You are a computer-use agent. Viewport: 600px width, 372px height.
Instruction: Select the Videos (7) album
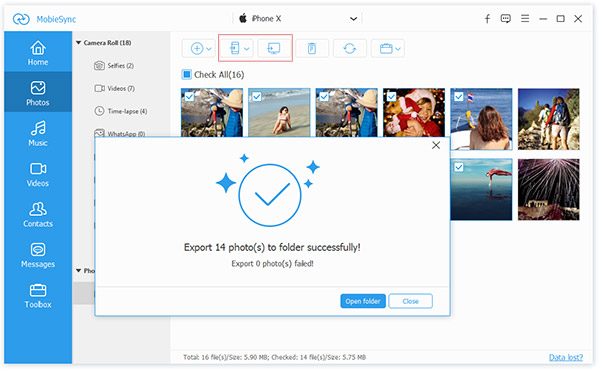114,88
